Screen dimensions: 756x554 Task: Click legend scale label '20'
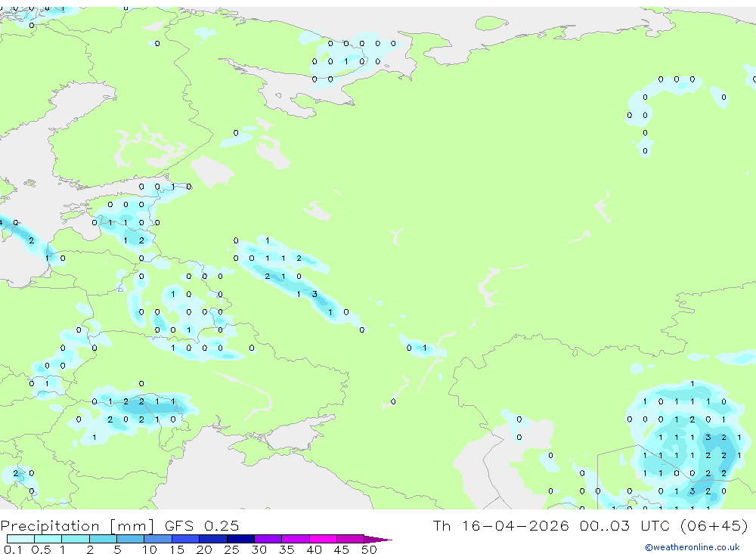click(204, 549)
